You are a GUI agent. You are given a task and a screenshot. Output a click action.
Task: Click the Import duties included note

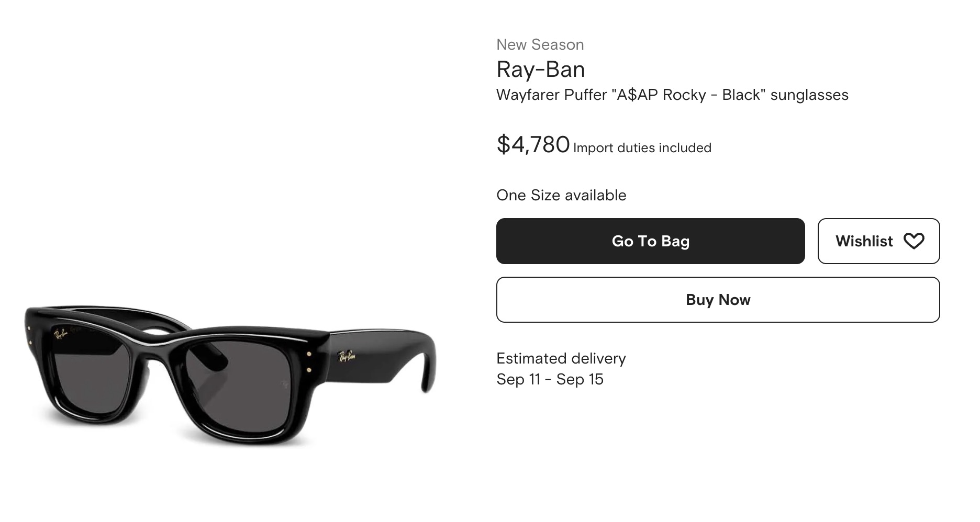pyautogui.click(x=642, y=148)
